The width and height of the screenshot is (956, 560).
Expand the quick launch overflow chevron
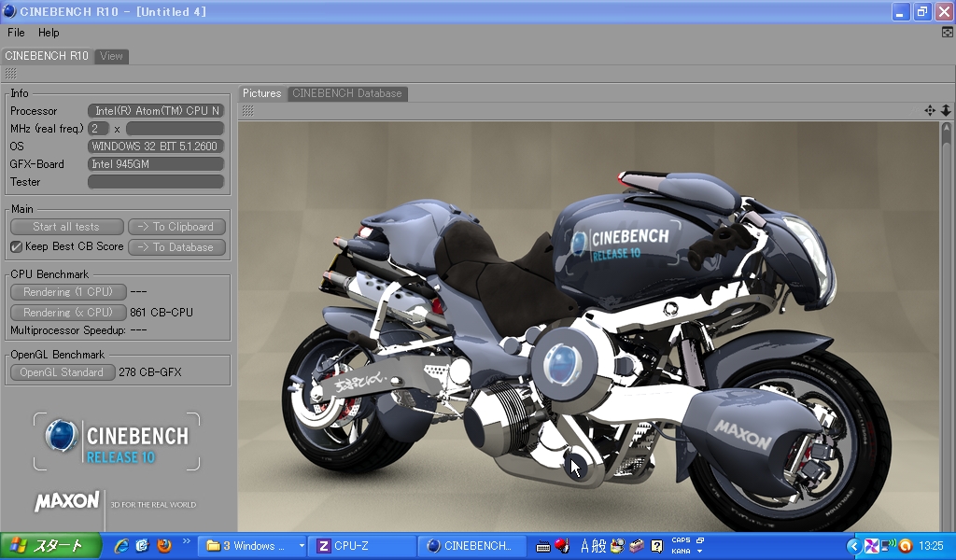click(x=187, y=541)
